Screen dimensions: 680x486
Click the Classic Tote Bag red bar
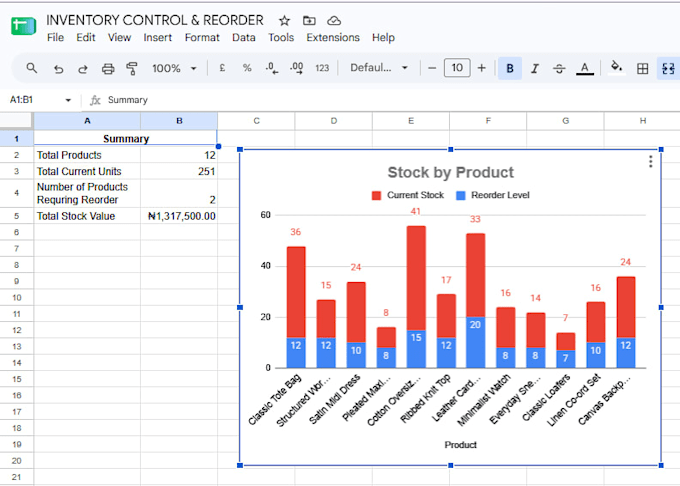click(x=296, y=292)
